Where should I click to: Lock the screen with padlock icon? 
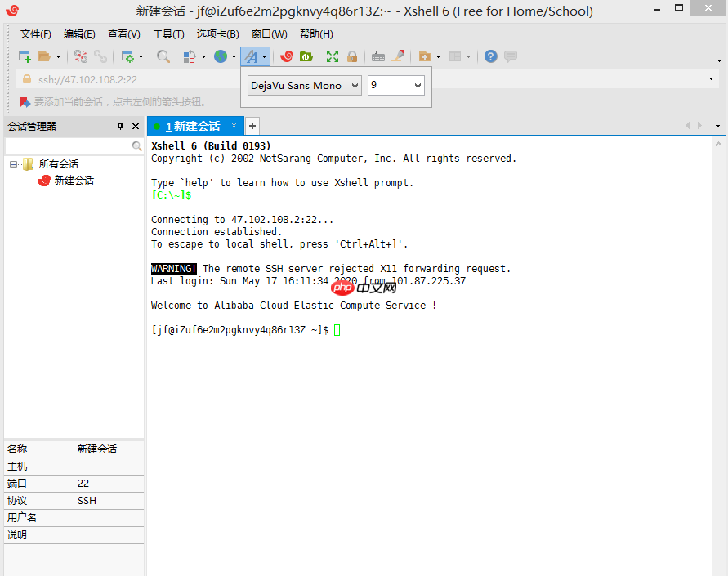coord(352,56)
